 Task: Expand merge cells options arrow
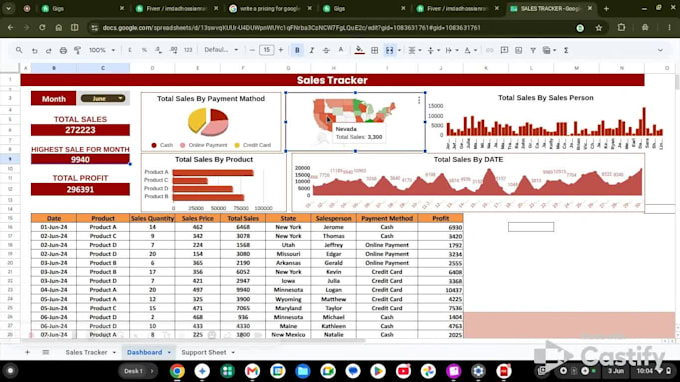point(399,50)
